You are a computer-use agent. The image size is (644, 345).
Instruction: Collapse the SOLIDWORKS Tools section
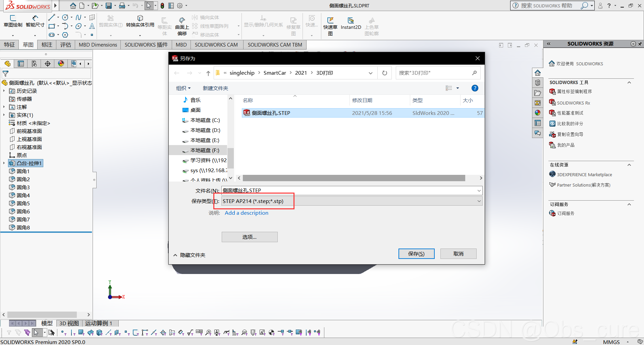point(629,82)
